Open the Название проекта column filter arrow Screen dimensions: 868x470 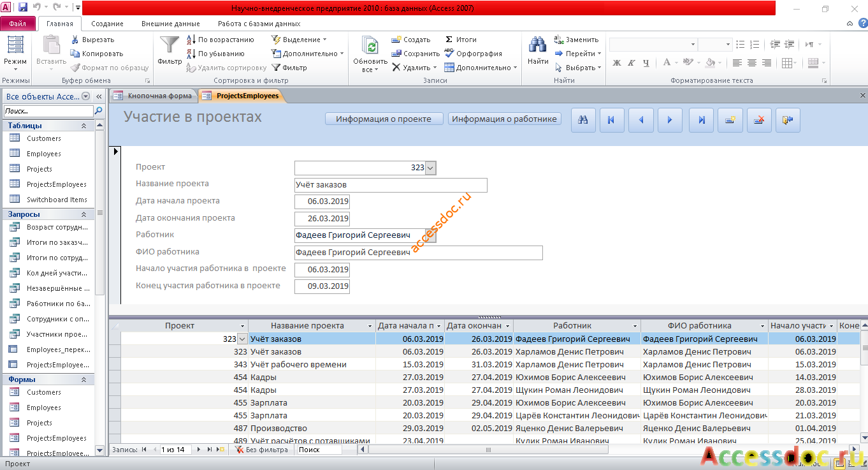point(368,326)
